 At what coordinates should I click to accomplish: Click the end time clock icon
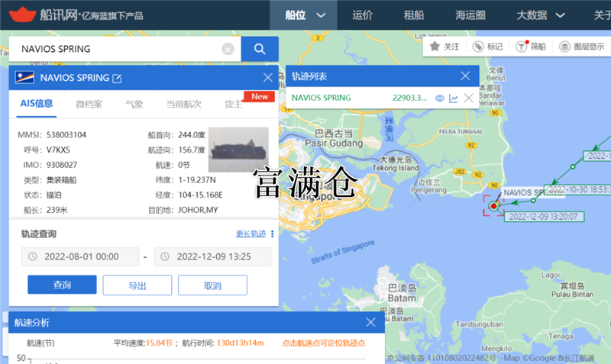point(165,256)
